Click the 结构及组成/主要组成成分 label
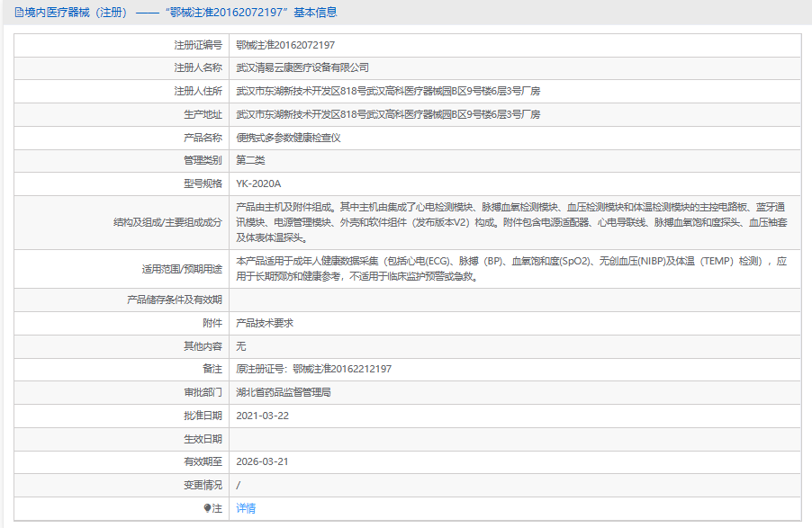This screenshot has height=528, width=812. point(167,222)
